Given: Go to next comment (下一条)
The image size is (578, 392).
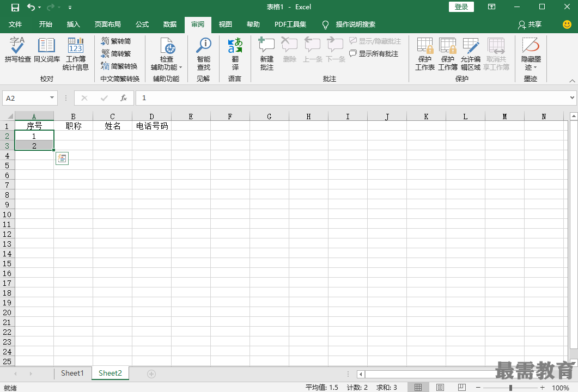Looking at the screenshot, I should (x=336, y=50).
